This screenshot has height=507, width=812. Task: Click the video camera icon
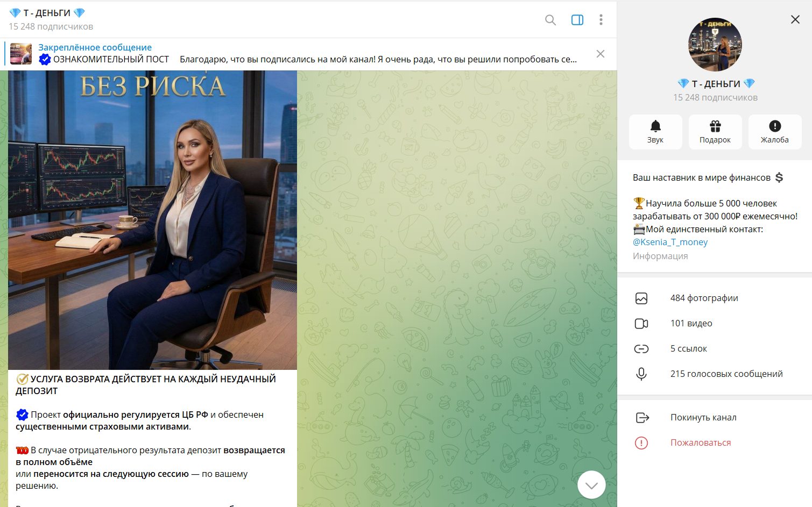pos(641,324)
